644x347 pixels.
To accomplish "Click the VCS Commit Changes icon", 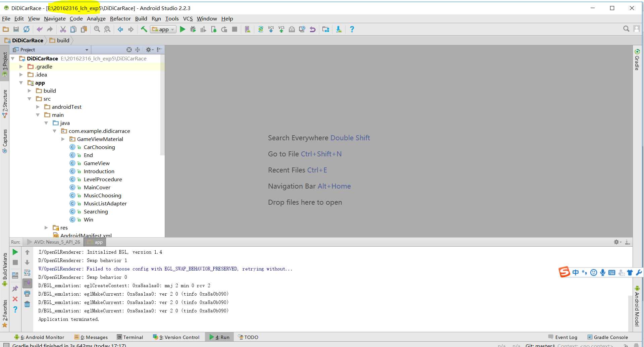I will (281, 29).
